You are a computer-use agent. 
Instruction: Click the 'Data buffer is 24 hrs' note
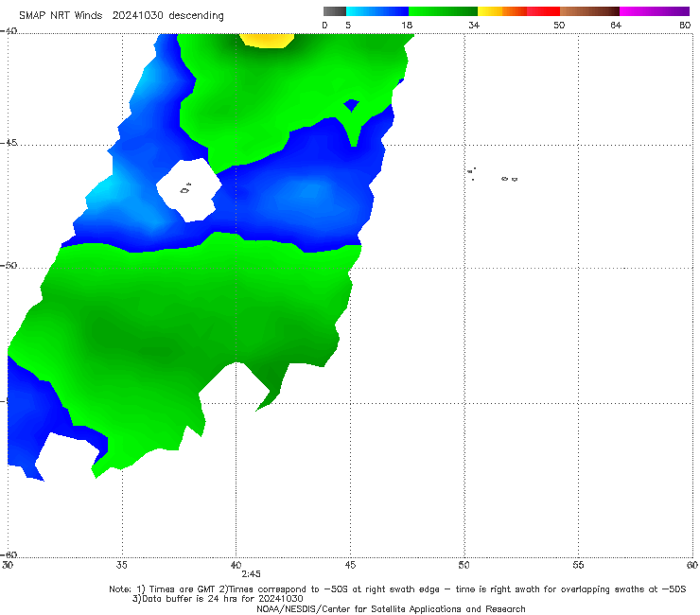218,599
